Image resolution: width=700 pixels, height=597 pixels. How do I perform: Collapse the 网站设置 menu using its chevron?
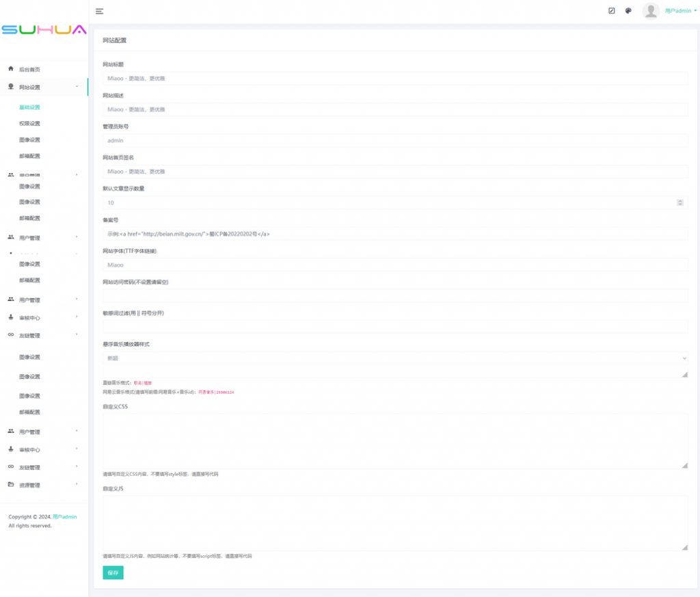[77, 87]
